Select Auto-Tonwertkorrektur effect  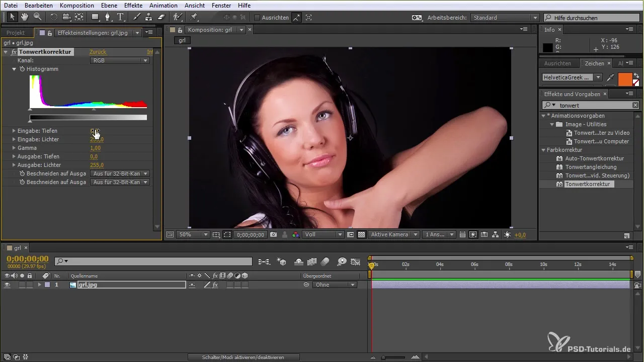coord(594,158)
